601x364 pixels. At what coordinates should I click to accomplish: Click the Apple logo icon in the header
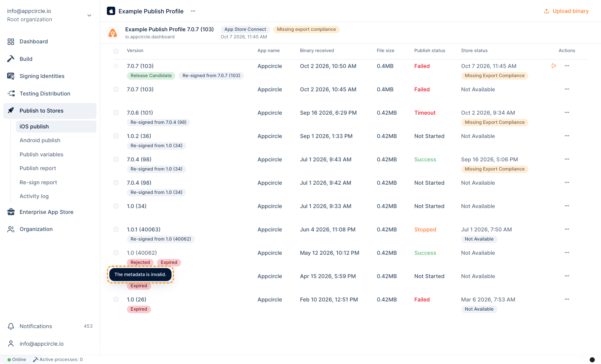pyautogui.click(x=111, y=11)
